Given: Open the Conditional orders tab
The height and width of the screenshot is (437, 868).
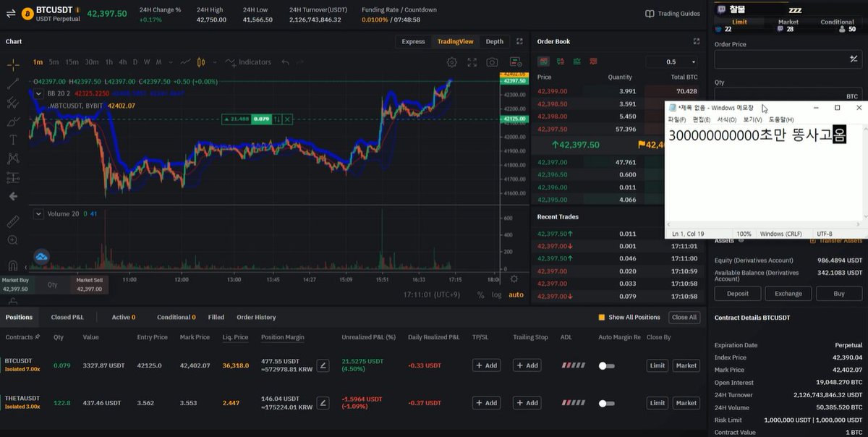Looking at the screenshot, I should tap(176, 317).
